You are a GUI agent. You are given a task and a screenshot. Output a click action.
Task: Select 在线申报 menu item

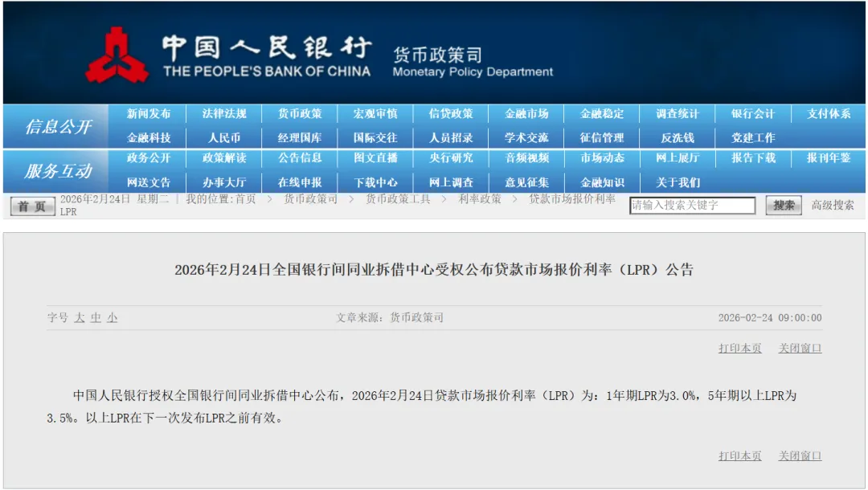click(x=300, y=182)
